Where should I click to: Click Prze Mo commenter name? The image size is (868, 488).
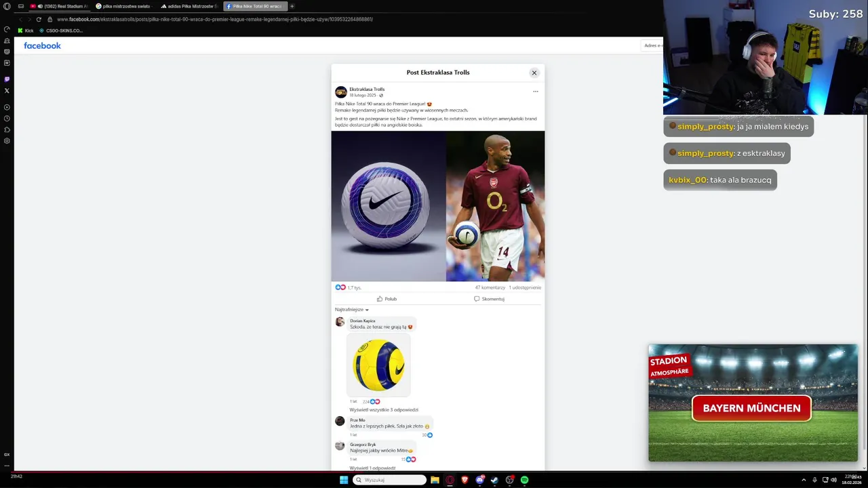coord(357,420)
